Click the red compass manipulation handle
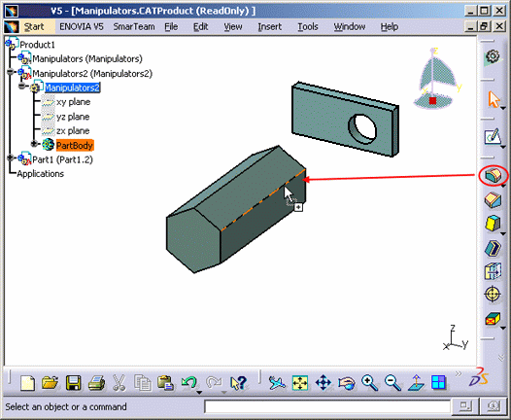Image resolution: width=511 pixels, height=420 pixels. pyautogui.click(x=432, y=101)
